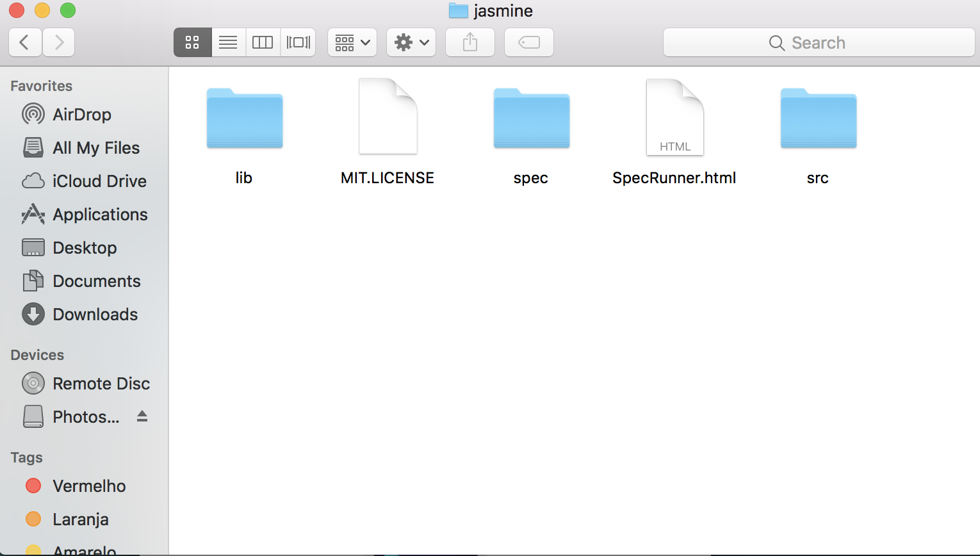
Task: Click the Downloads arrow icon
Action: click(33, 314)
